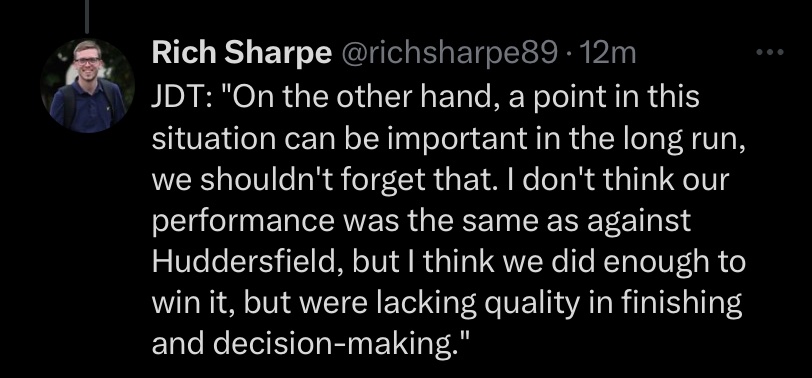This screenshot has height=378, width=812.
Task: Open Rich Sharpe's profile picture
Action: (88, 86)
